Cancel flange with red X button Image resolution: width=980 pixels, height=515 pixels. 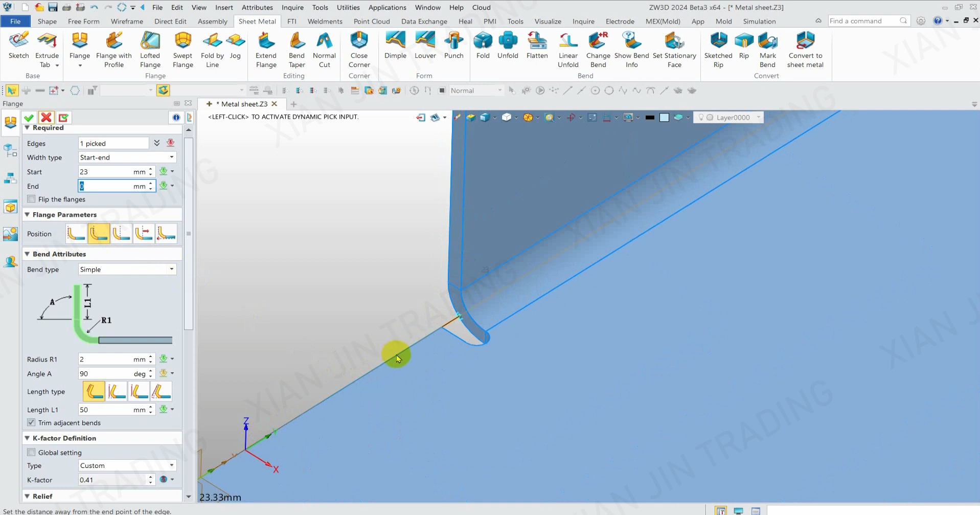click(46, 118)
